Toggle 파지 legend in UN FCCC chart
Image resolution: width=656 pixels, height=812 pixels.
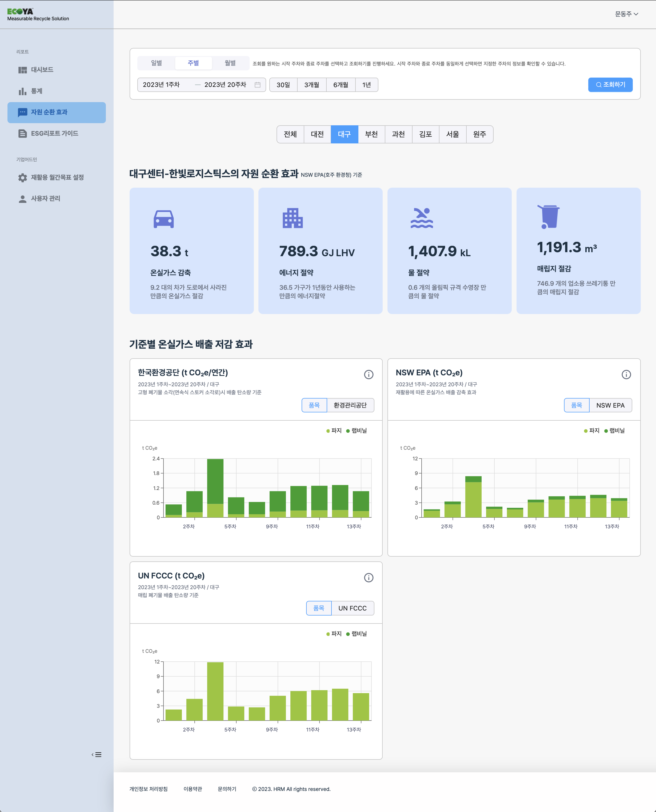[334, 634]
